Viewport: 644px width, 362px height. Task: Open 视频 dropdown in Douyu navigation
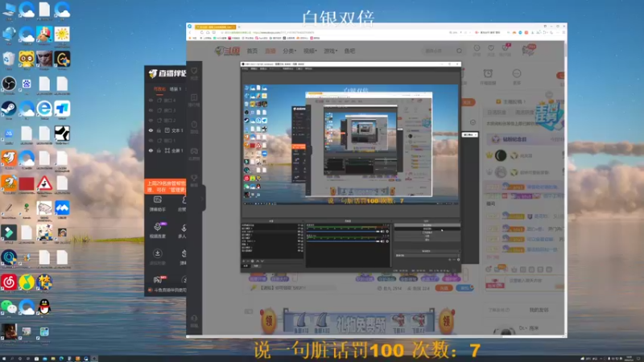tap(310, 51)
